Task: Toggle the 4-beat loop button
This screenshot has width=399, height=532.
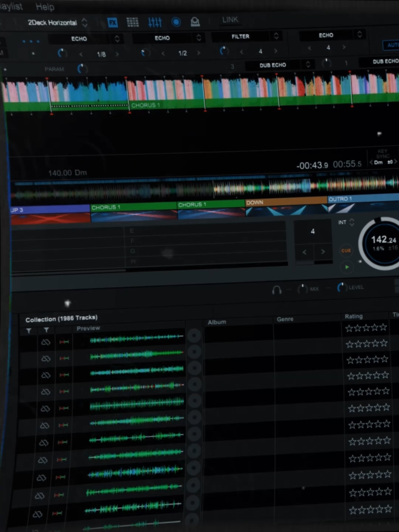Action: pos(313,231)
